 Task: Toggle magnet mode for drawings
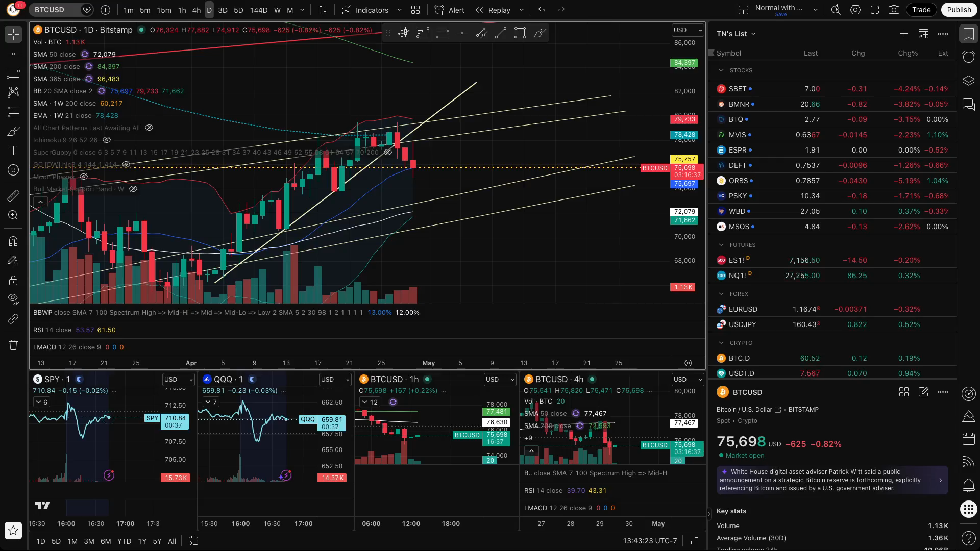pyautogui.click(x=13, y=241)
